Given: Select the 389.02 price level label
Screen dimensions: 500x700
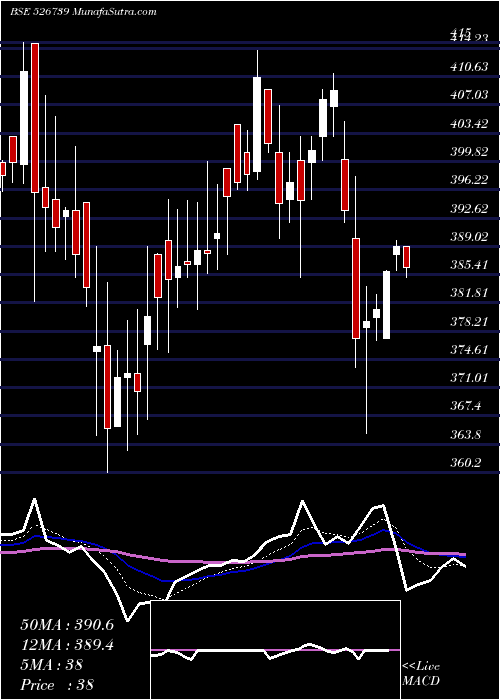Looking at the screenshot, I should (468, 237).
